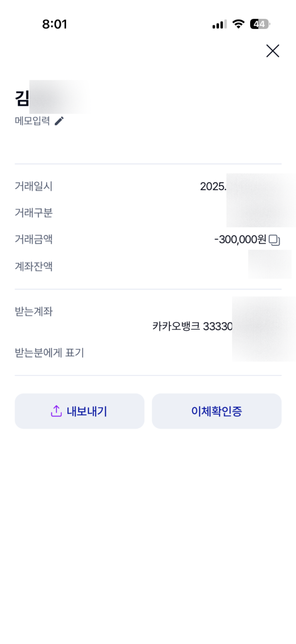Tap the pencil icon to edit memo
The width and height of the screenshot is (296, 644).
click(59, 121)
